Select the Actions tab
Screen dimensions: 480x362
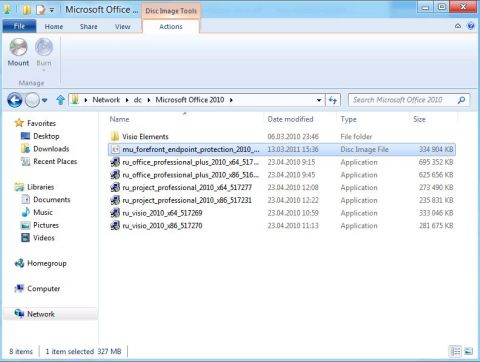(x=171, y=27)
